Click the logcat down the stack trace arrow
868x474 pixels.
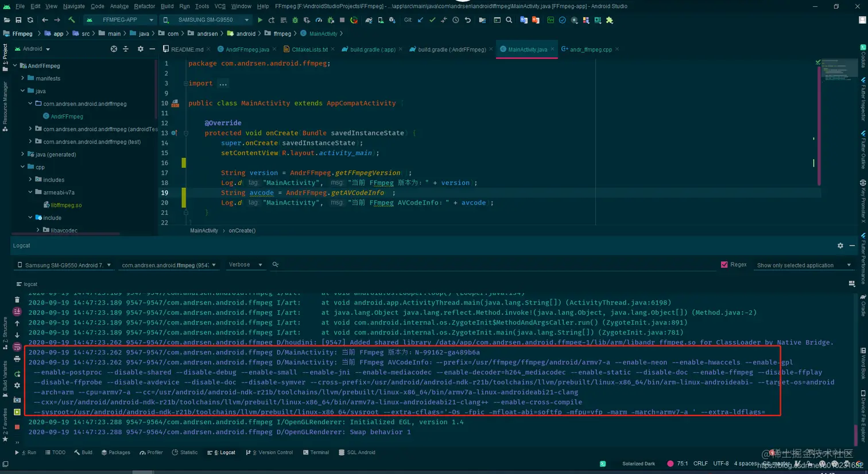click(17, 335)
